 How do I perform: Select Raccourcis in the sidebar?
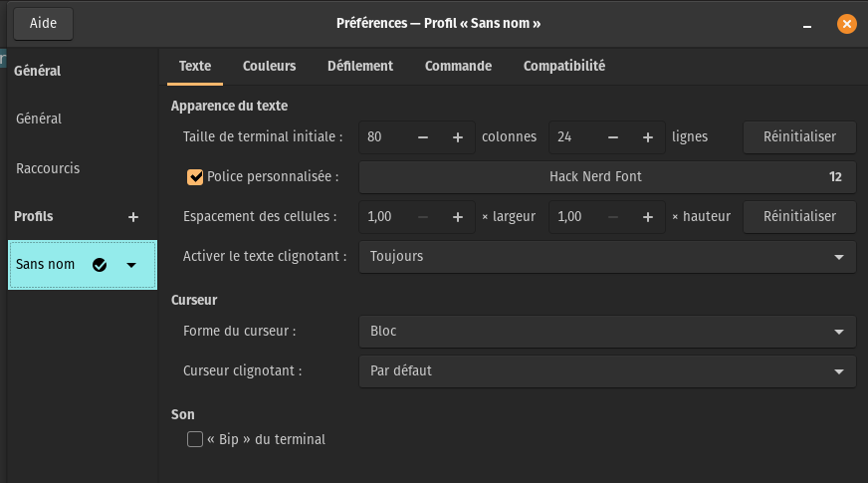pyautogui.click(x=48, y=168)
